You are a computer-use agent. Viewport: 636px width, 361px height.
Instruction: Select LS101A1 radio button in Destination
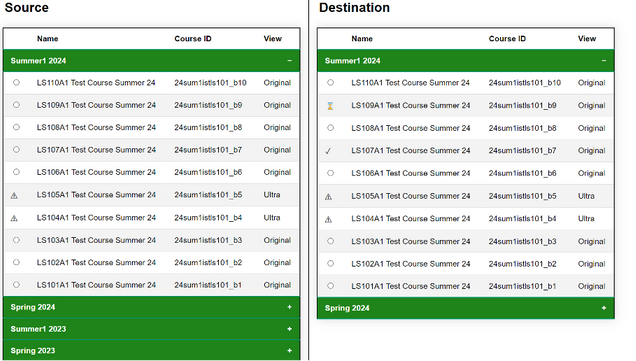tap(331, 286)
